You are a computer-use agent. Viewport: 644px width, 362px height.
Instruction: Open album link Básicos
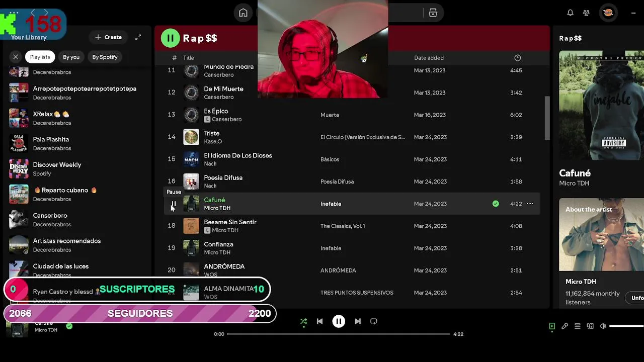[330, 159]
